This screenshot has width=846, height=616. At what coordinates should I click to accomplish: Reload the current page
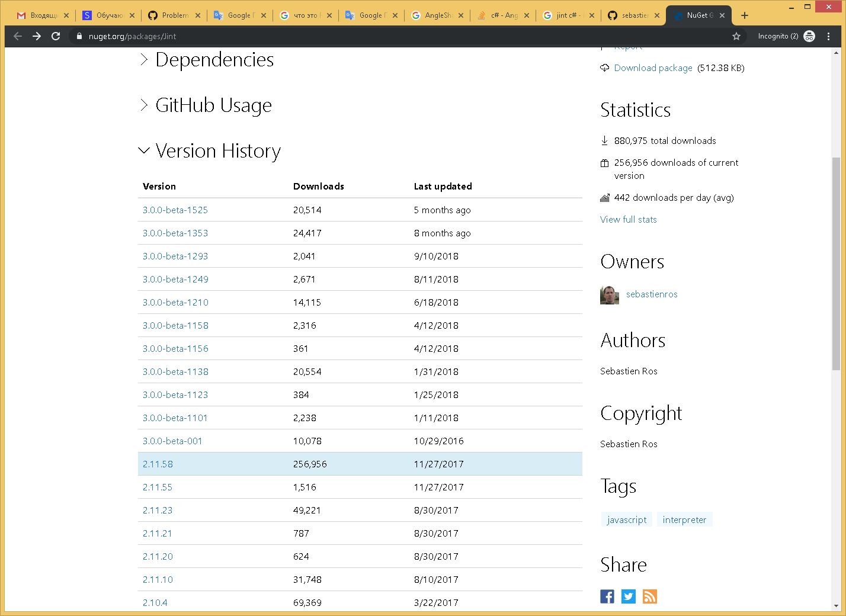(x=55, y=36)
